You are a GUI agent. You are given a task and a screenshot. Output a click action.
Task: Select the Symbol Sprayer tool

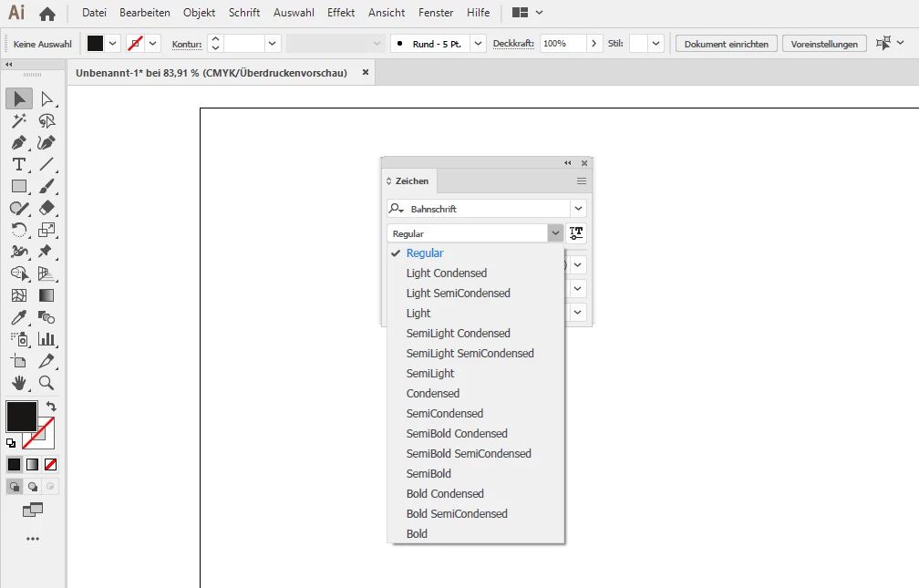tap(19, 339)
